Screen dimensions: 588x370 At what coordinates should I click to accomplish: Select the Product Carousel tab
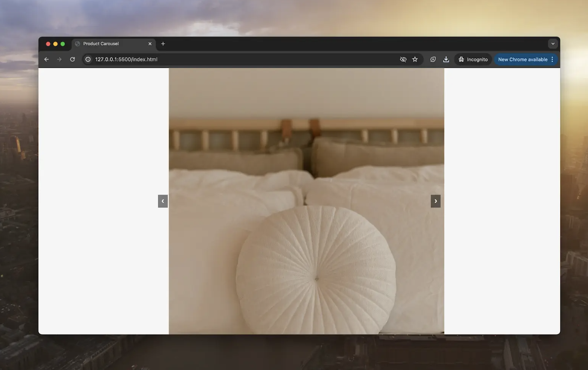coord(114,44)
